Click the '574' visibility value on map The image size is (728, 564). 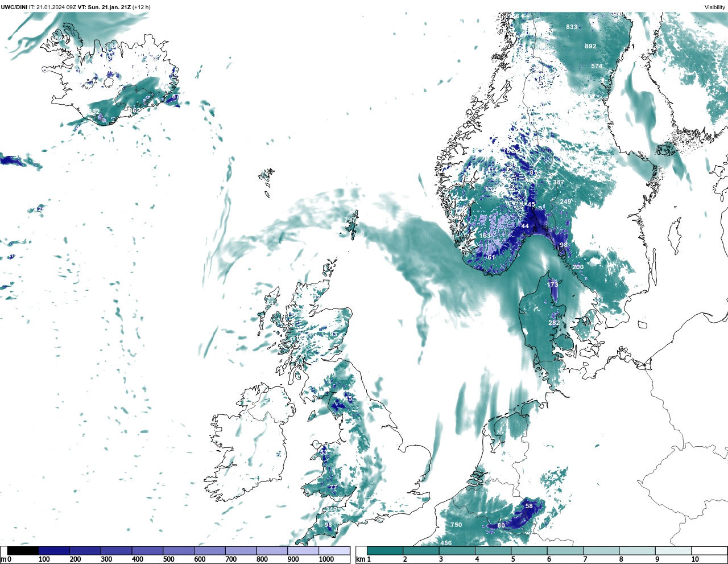click(x=596, y=66)
